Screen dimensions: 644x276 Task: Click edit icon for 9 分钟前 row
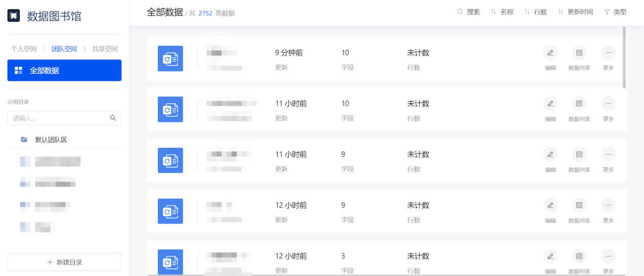pos(550,53)
